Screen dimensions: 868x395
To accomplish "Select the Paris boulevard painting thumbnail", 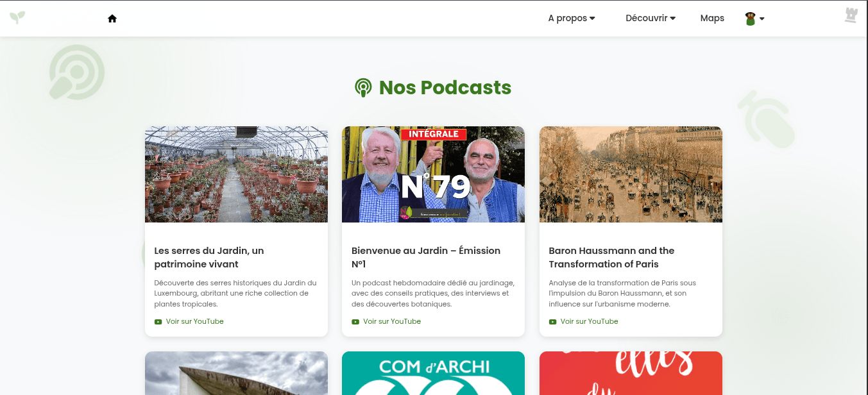I will point(631,174).
